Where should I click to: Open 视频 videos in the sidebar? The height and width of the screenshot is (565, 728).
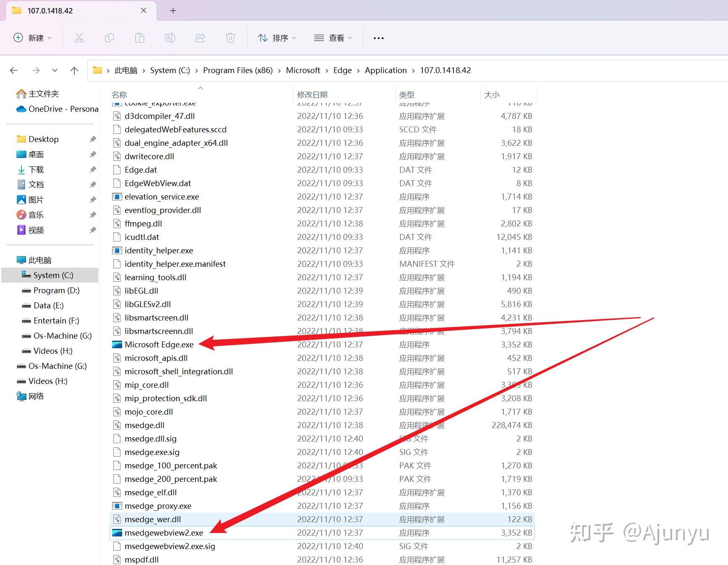pos(30,230)
